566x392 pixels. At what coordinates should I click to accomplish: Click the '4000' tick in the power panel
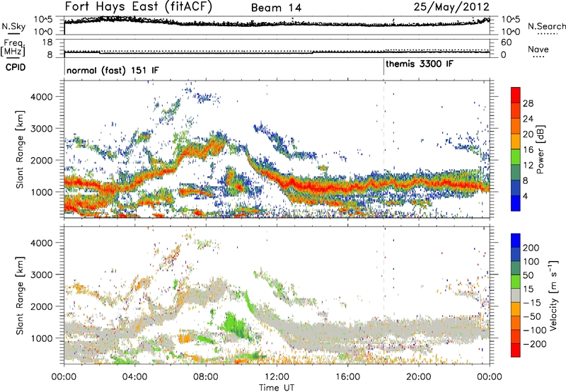point(41,97)
